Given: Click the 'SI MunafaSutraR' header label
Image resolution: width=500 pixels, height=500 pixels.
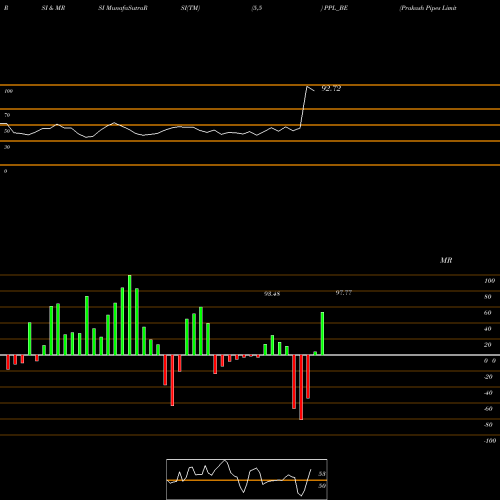Looking at the screenshot, I should (123, 8).
